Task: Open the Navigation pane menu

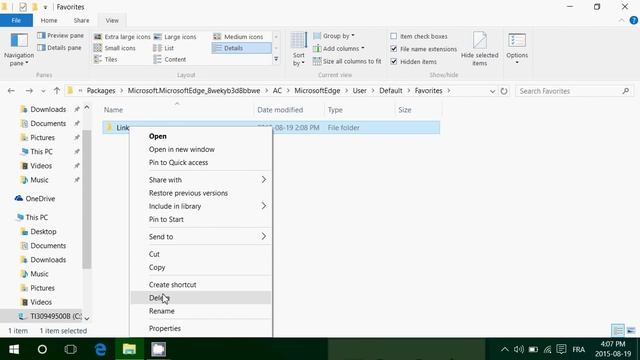Action: [x=19, y=50]
